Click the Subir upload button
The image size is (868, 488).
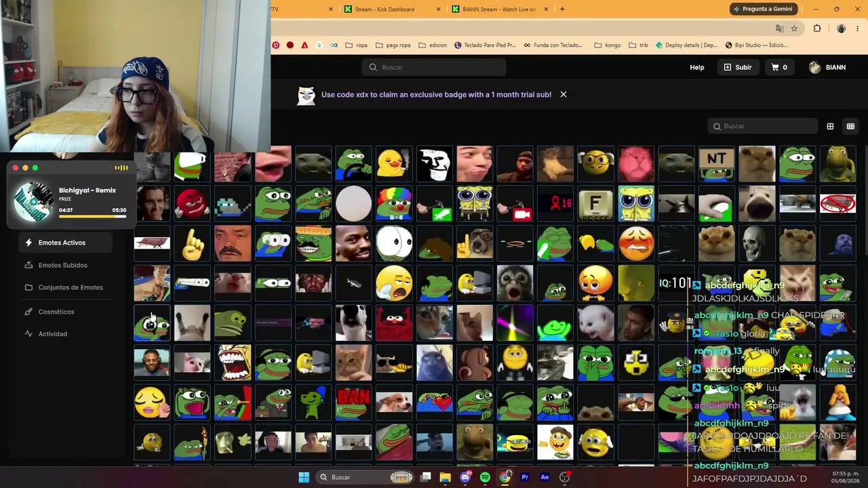(738, 67)
